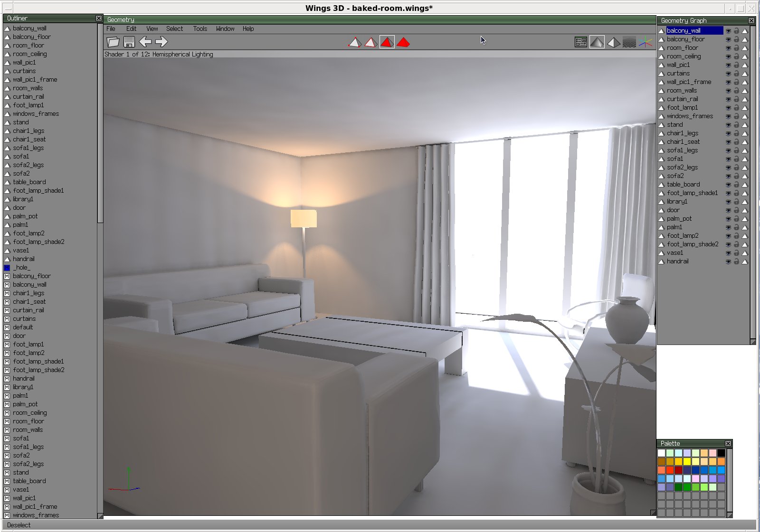Screen dimensions: 760x532
Task: Select sofa2 object in the Outliner
Action: tap(21, 174)
